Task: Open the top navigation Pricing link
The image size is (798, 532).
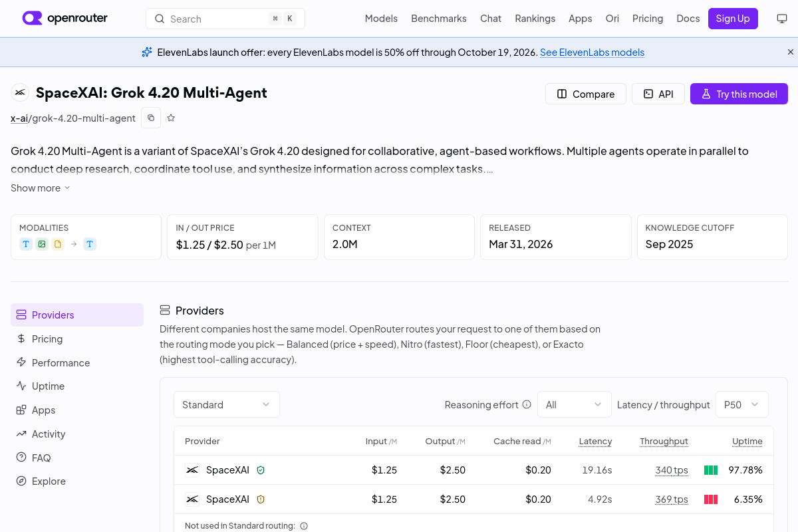Action: 648,19
